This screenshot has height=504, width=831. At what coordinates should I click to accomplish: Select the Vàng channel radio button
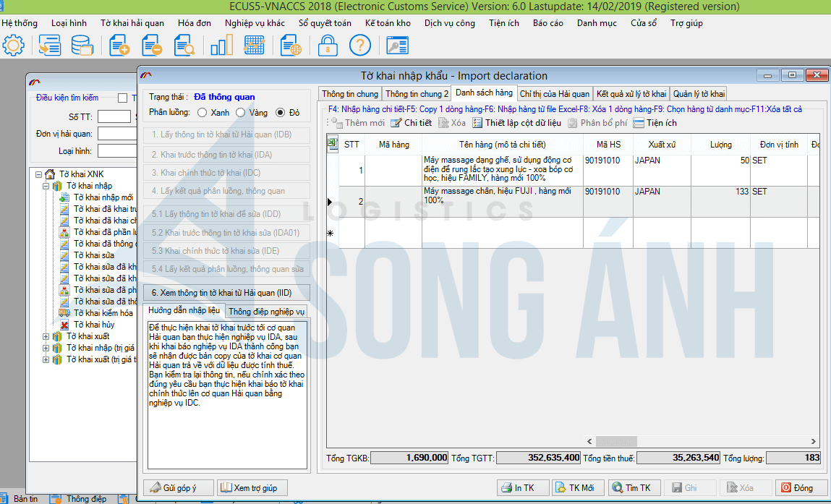click(x=242, y=113)
